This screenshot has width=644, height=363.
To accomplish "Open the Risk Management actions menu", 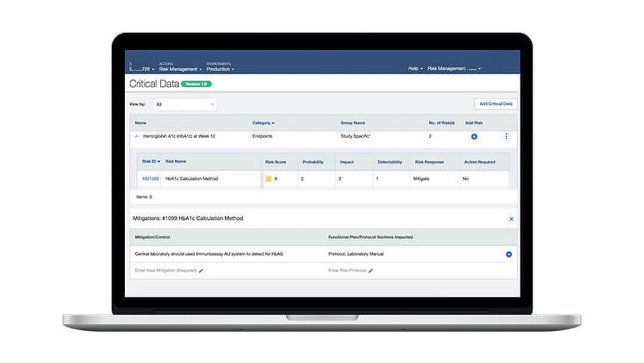I will pyautogui.click(x=181, y=69).
